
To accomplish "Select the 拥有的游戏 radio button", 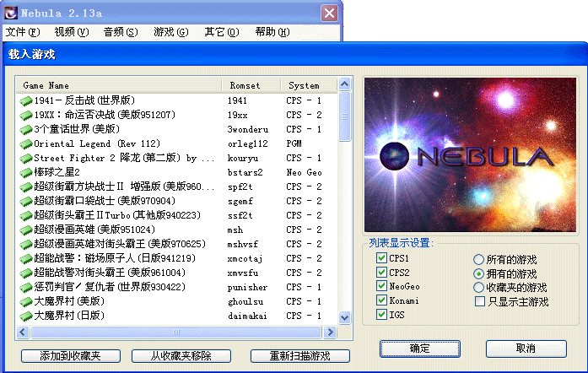I will [x=478, y=273].
